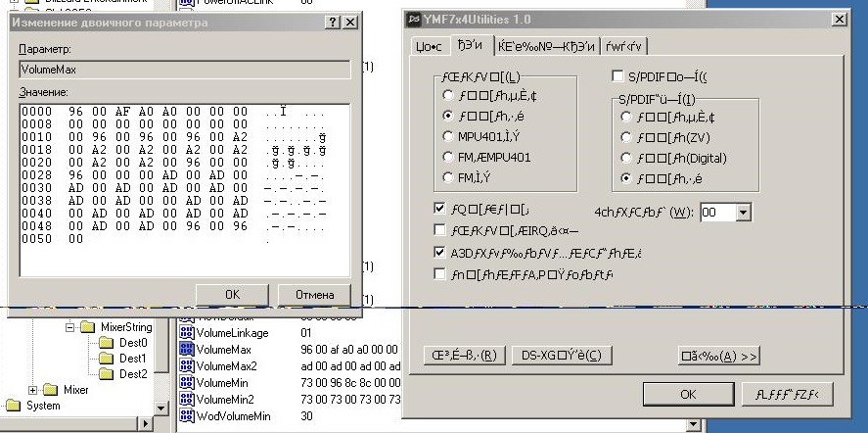Click VolumeMin2 data '73 00 73 00 73 00 73'

[350, 399]
